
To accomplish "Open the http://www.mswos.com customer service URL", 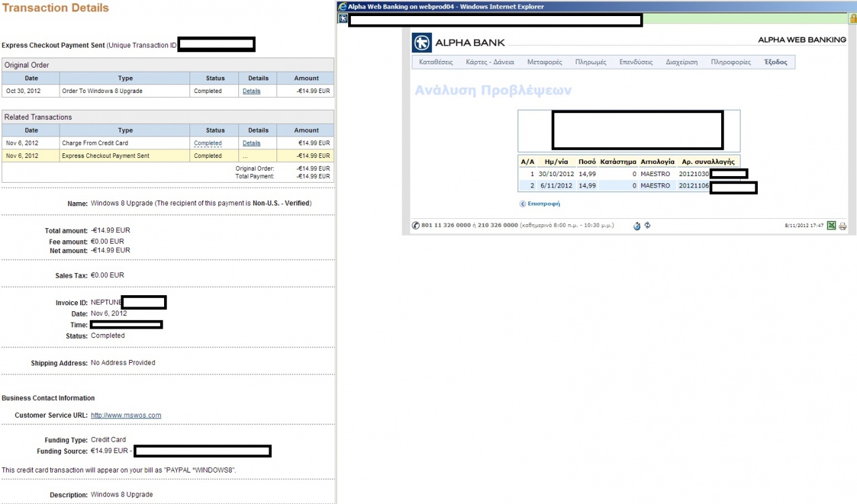I will coord(126,415).
